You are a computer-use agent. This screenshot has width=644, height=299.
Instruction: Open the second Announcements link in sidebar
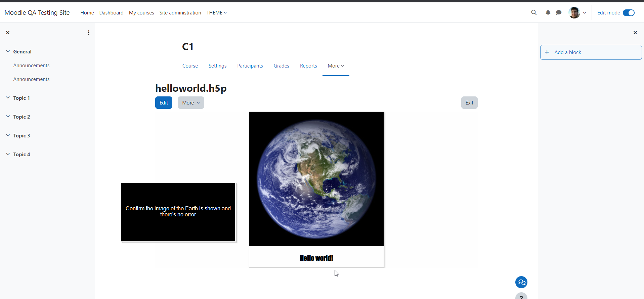click(x=31, y=79)
